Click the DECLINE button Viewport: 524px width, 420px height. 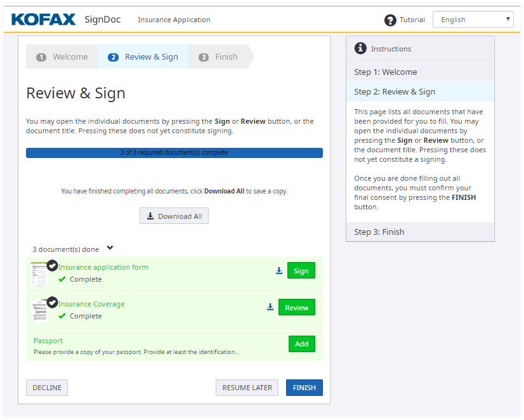coord(47,388)
